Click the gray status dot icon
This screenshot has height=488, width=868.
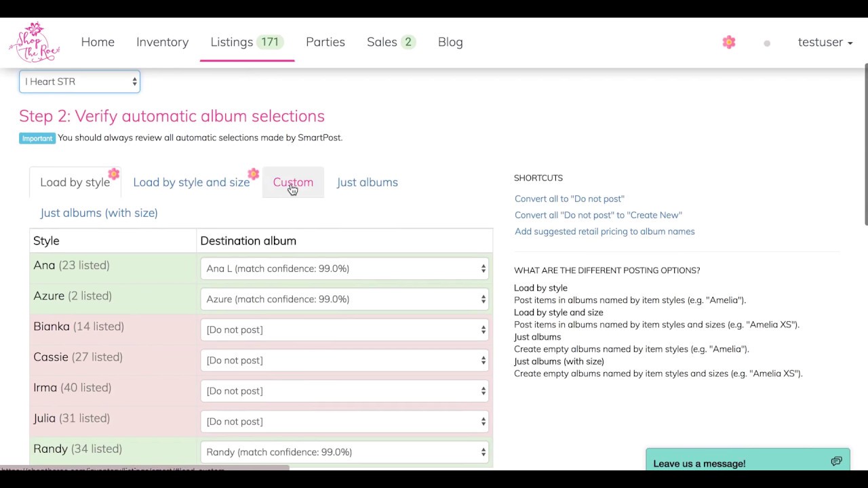pyautogui.click(x=767, y=43)
